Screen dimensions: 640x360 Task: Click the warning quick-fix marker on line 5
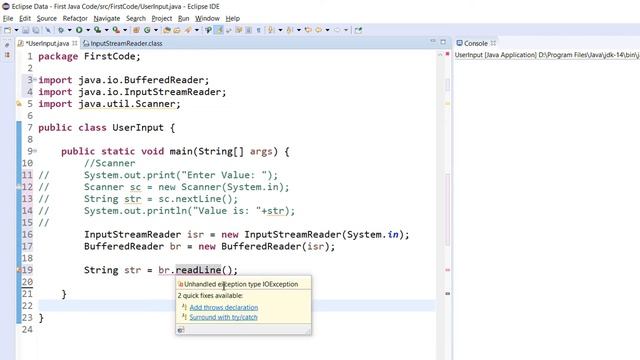coord(19,104)
